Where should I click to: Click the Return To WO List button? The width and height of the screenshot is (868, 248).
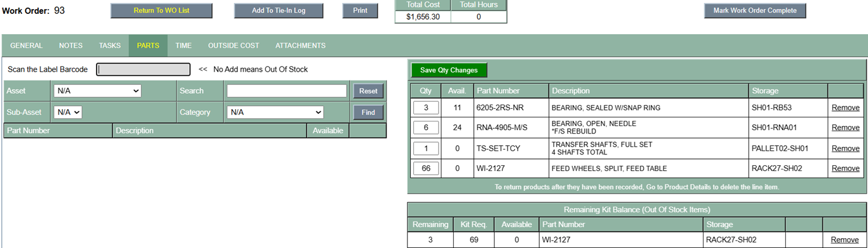click(161, 10)
